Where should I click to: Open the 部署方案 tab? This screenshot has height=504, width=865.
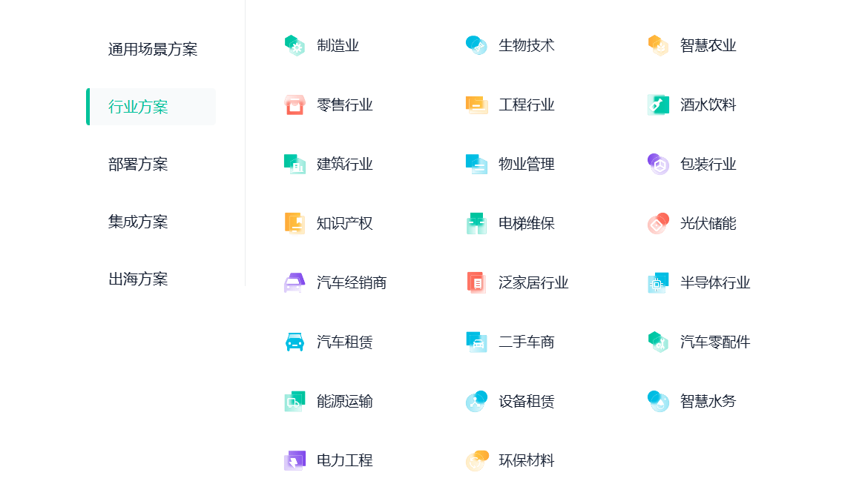tap(138, 165)
